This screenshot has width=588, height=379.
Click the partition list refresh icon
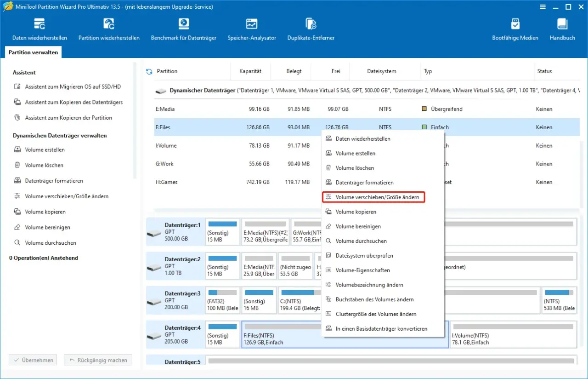tap(149, 71)
